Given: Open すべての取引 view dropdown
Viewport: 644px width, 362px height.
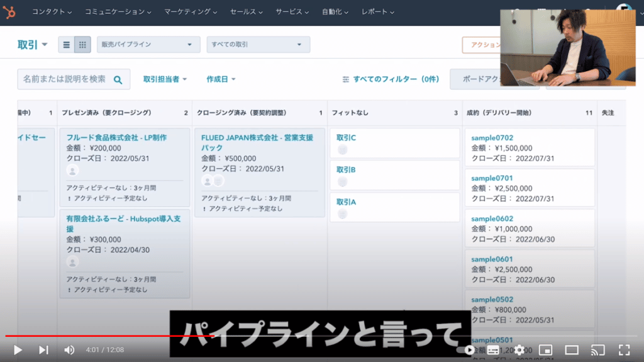Looking at the screenshot, I should (x=258, y=45).
